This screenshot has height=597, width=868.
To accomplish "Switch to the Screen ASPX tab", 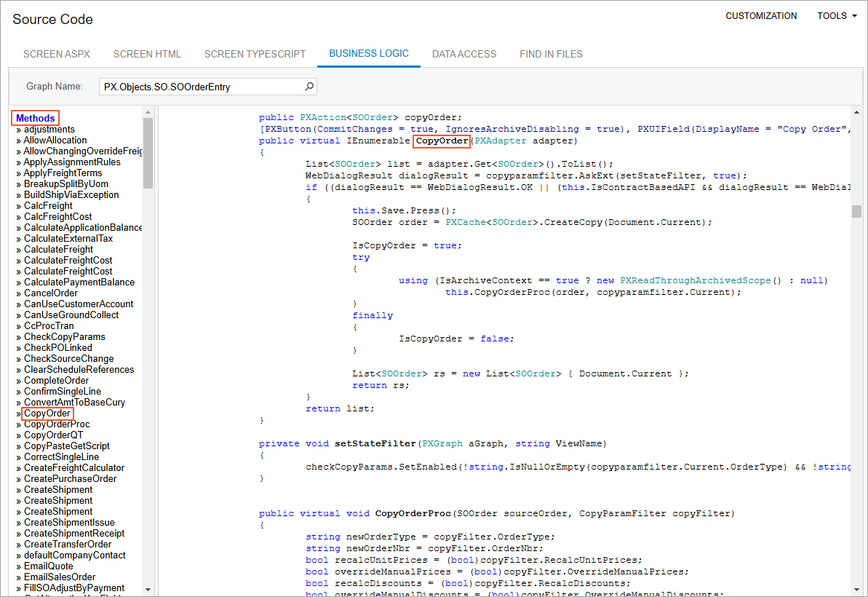I will click(x=57, y=54).
